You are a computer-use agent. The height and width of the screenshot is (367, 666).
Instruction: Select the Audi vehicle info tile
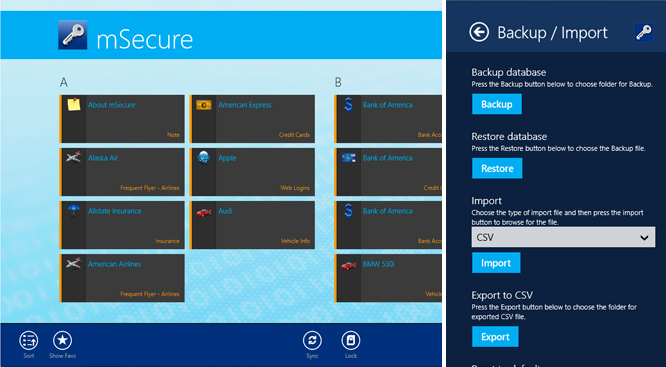click(x=252, y=225)
